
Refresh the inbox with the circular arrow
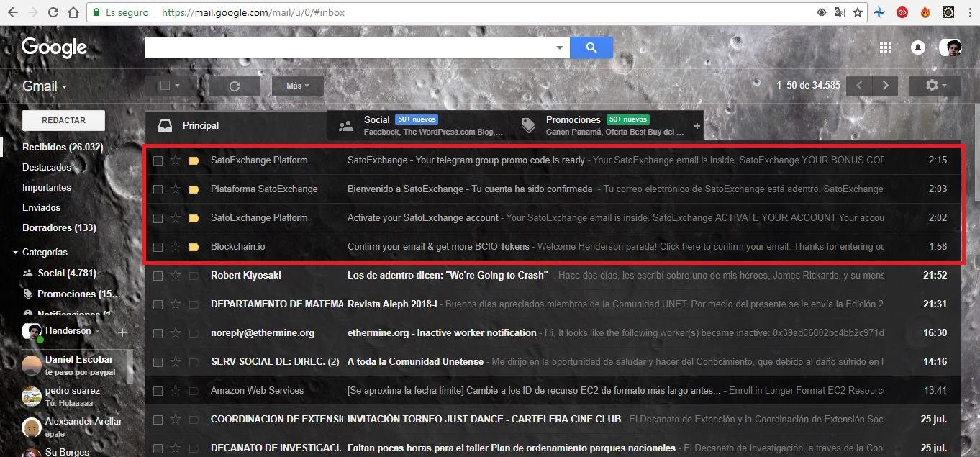pyautogui.click(x=235, y=86)
